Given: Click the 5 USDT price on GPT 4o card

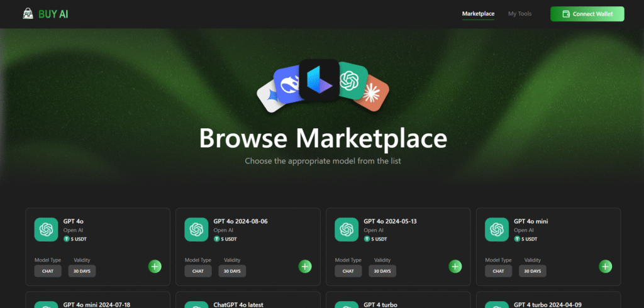Looking at the screenshot, I should pos(79,239).
